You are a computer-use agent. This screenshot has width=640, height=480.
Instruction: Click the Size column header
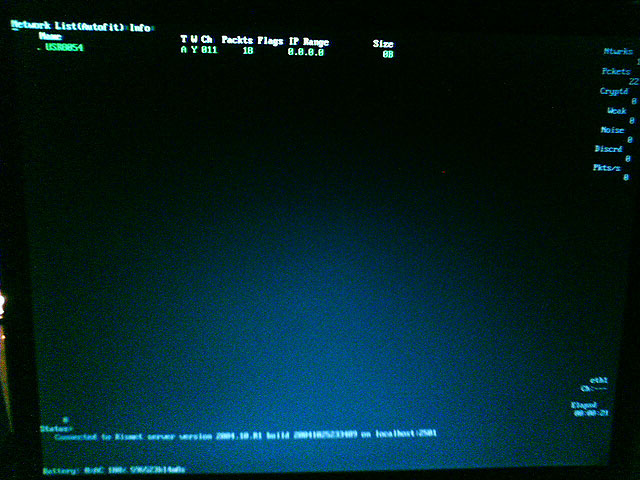coord(383,44)
